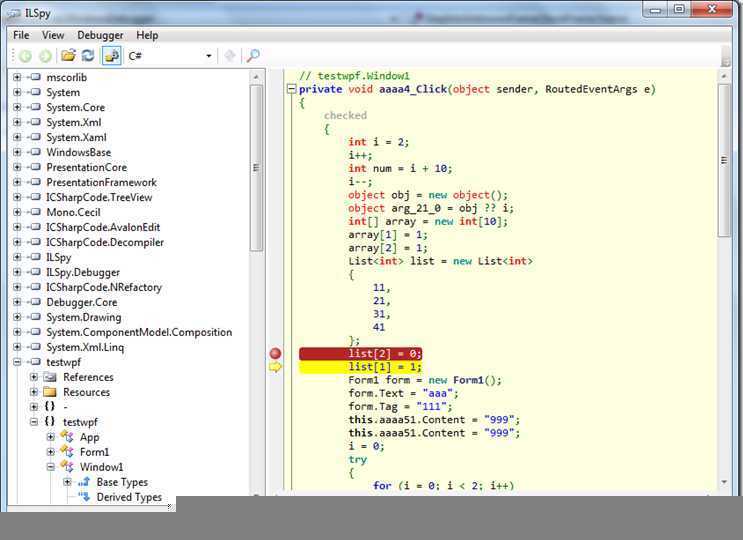Select ICSharpCode.NRefactory in the tree
743x540 pixels.
click(x=104, y=288)
